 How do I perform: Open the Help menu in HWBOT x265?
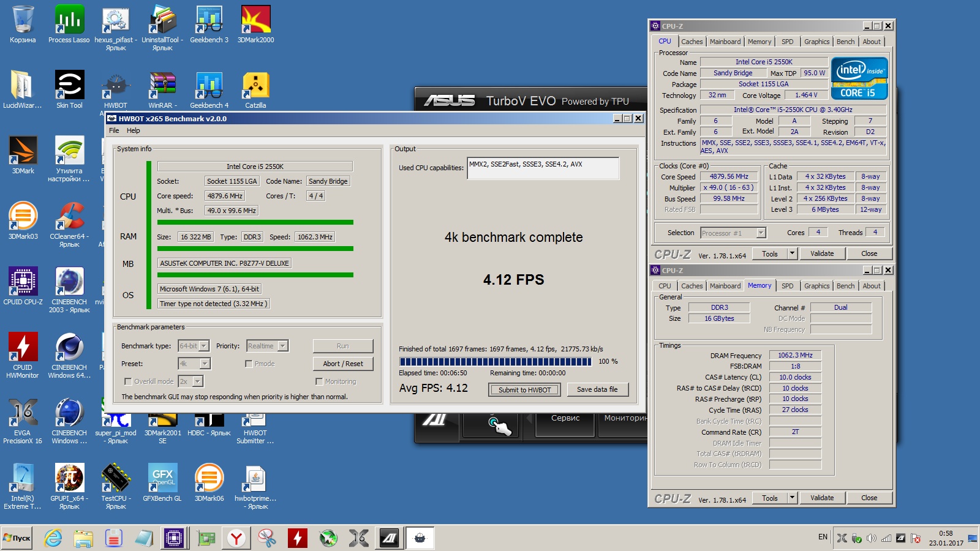click(x=134, y=130)
